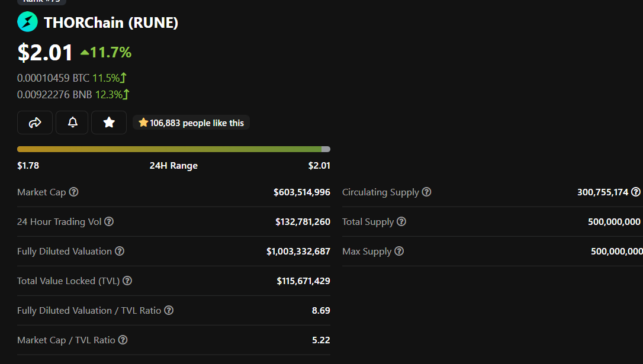Click the Rank badge above the title

click(41, 2)
